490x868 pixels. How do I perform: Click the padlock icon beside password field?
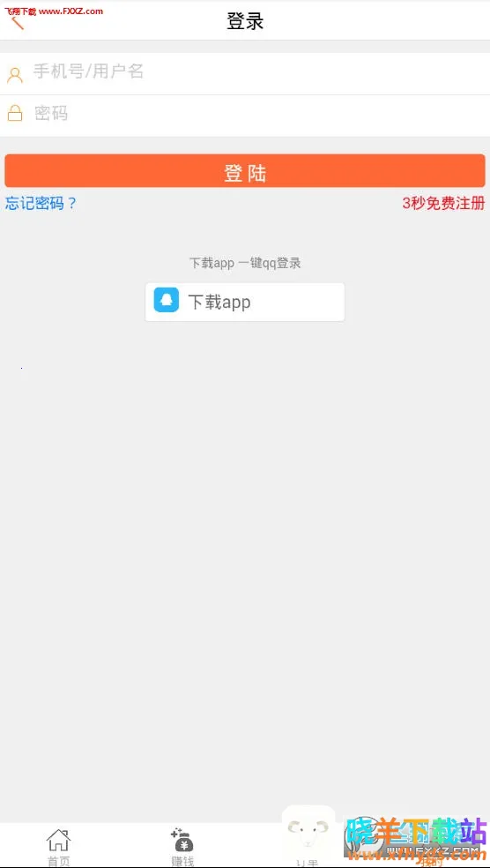[x=15, y=114]
